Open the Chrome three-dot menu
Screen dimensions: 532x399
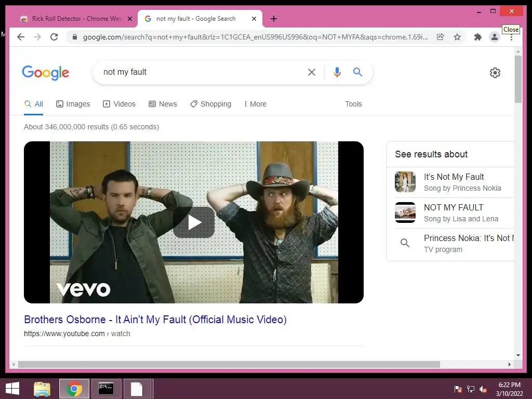511,38
